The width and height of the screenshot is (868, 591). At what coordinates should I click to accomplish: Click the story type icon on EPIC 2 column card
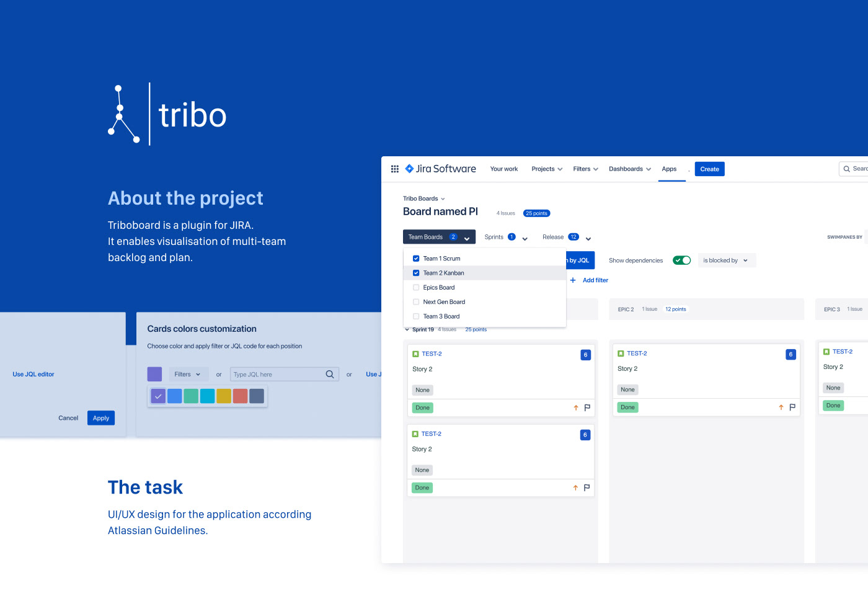point(621,353)
